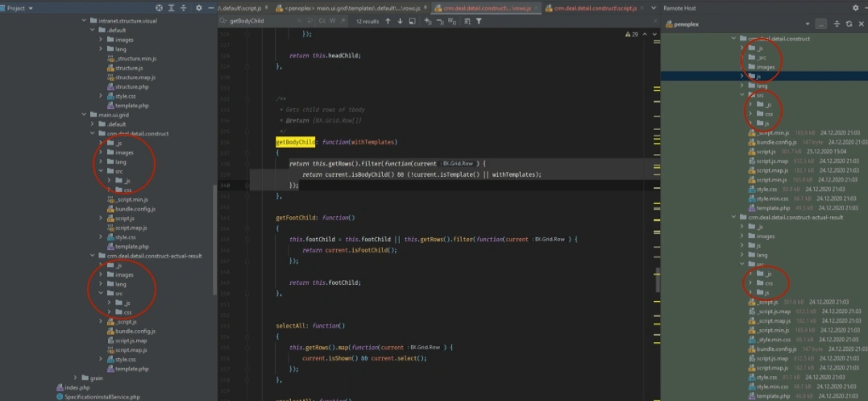The image size is (868, 401).
Task: Click Expand All in the Project panel header
Action: tap(172, 8)
